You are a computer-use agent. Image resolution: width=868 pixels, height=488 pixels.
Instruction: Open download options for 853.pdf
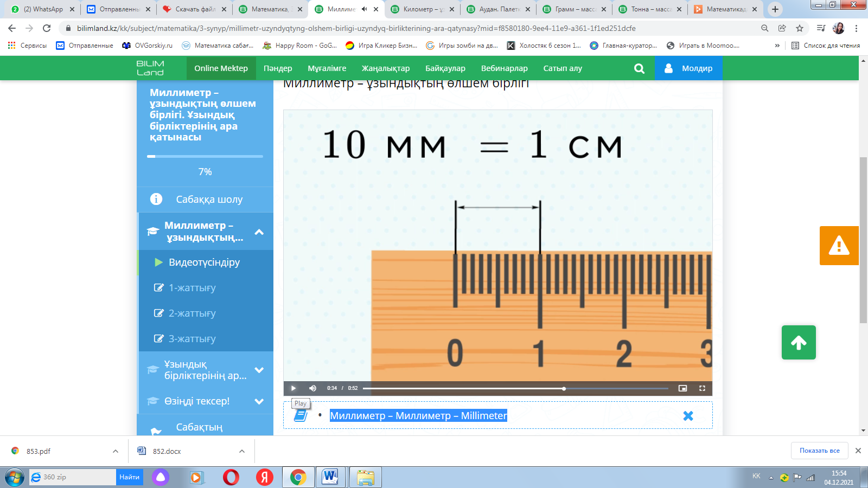point(116,451)
